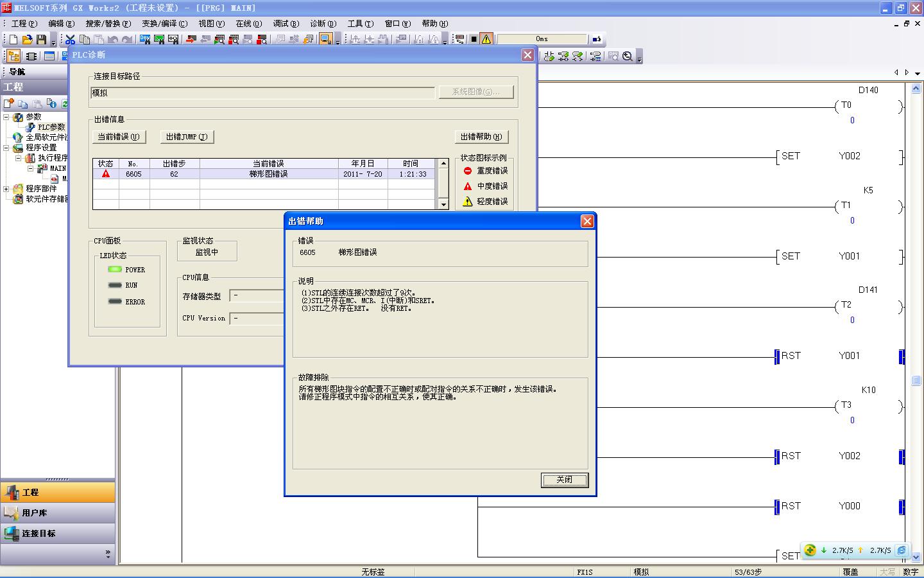The height and width of the screenshot is (578, 924).
Task: Click the New project toolbar icon
Action: [13, 39]
